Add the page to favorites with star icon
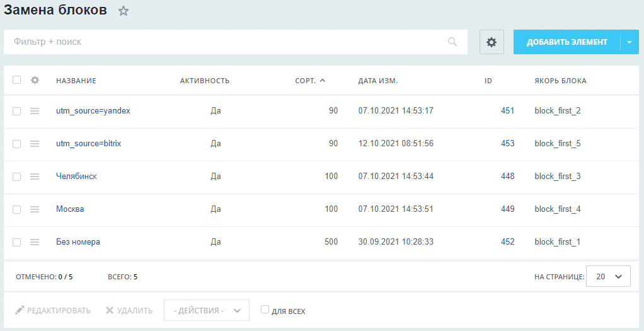 point(124,11)
